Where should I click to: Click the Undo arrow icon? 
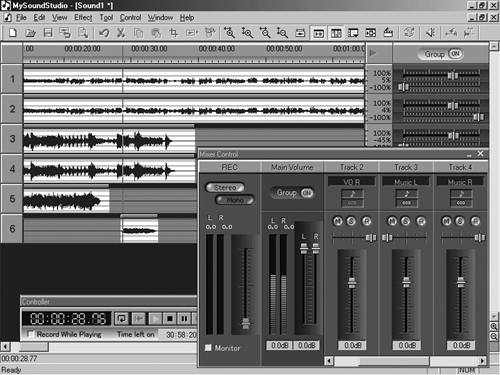(x=104, y=33)
